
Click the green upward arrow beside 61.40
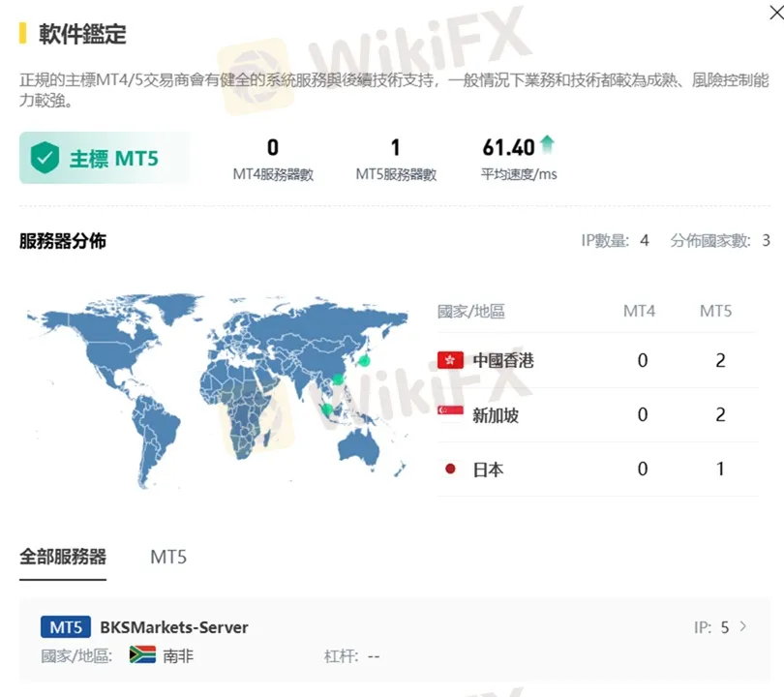549,143
